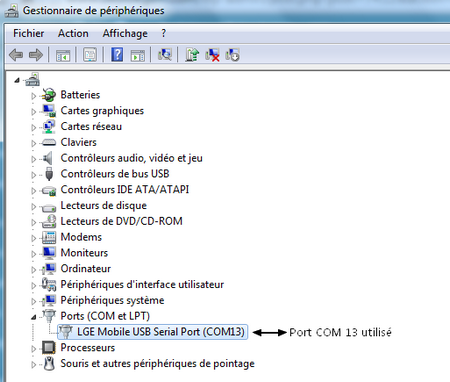Click the blue Help question mark icon
This screenshot has width=450, height=382.
pyautogui.click(x=117, y=54)
